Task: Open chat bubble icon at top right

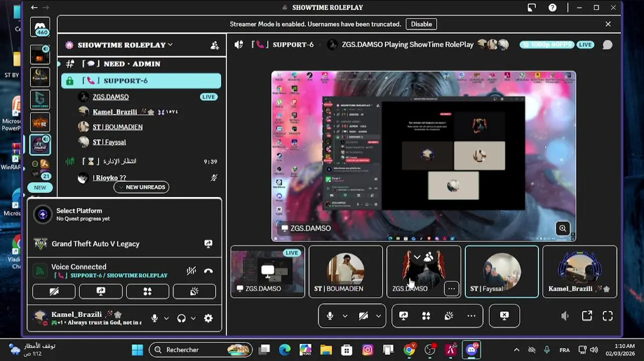Action: [x=607, y=45]
